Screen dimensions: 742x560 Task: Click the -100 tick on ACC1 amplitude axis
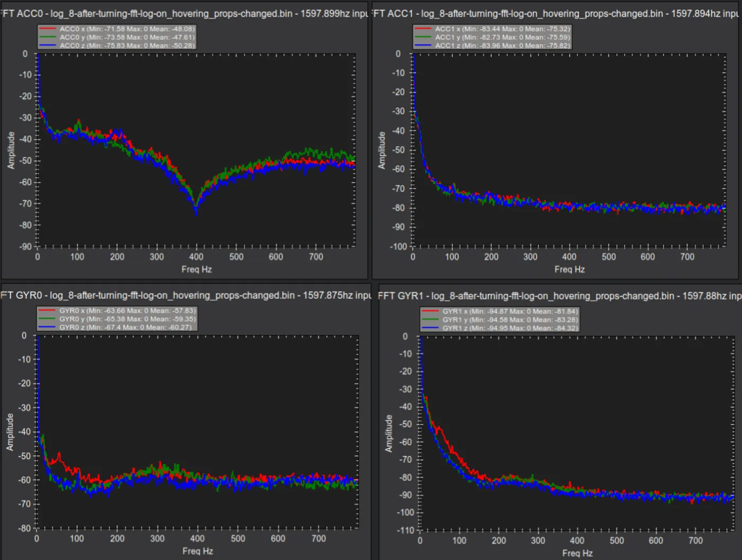point(398,246)
